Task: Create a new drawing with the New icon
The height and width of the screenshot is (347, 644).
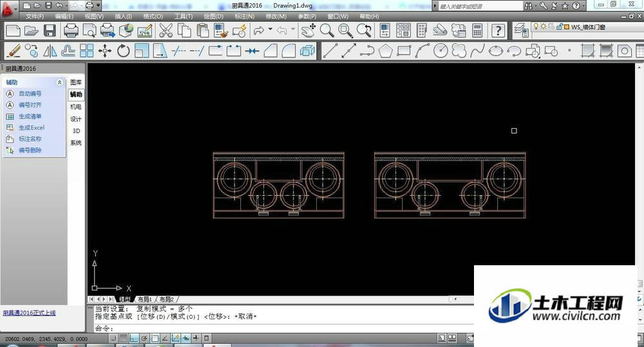Action: tap(13, 31)
